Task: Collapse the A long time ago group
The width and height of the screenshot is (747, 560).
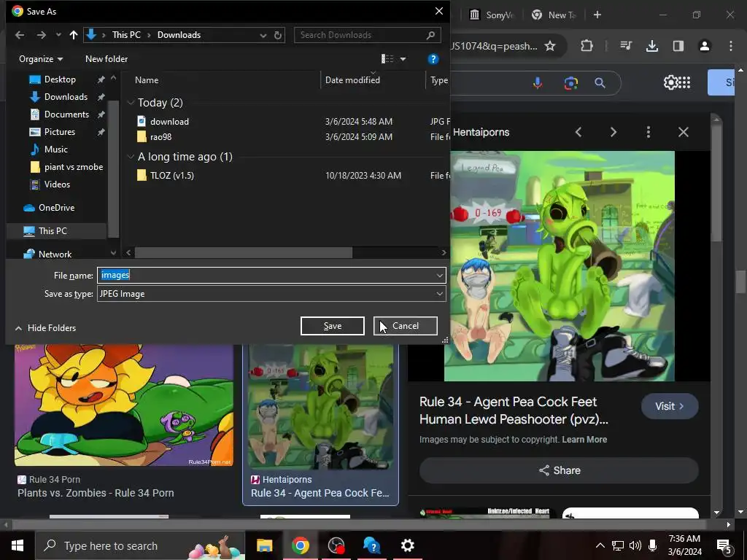Action: [x=131, y=157]
